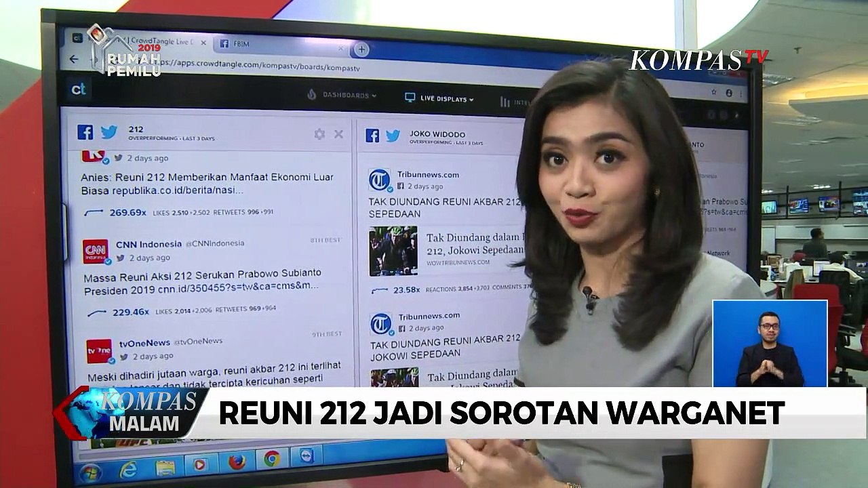Open settings gear for the 212 column
Image resolution: width=868 pixels, height=488 pixels.
tap(319, 134)
